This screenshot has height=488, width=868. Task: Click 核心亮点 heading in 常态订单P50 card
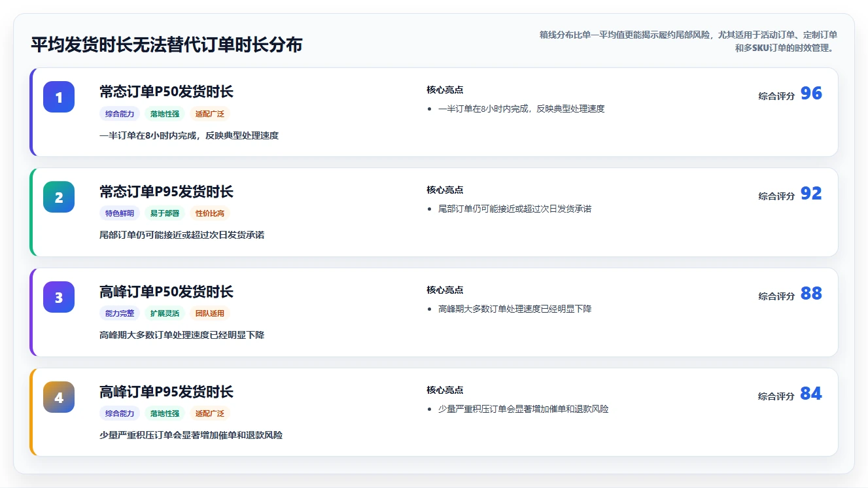445,90
